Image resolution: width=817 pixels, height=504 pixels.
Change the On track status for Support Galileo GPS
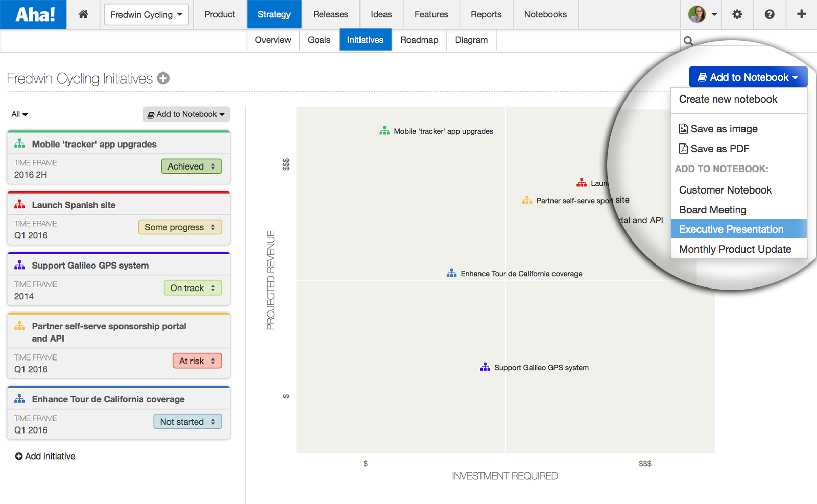pyautogui.click(x=193, y=287)
